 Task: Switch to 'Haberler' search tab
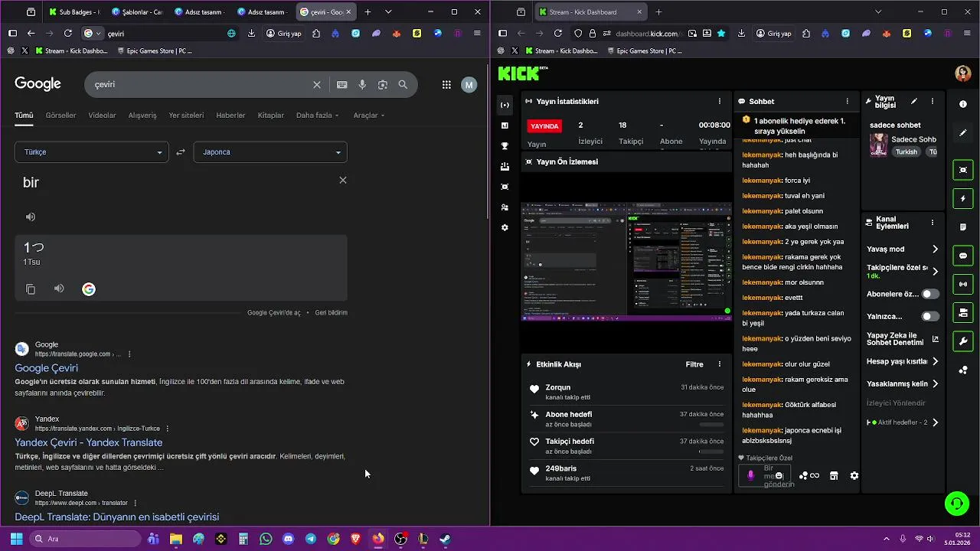[x=230, y=116]
